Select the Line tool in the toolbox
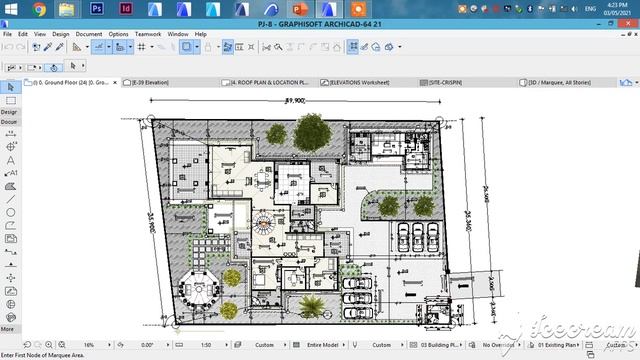Viewport: 640px width, 360px height. (11, 199)
